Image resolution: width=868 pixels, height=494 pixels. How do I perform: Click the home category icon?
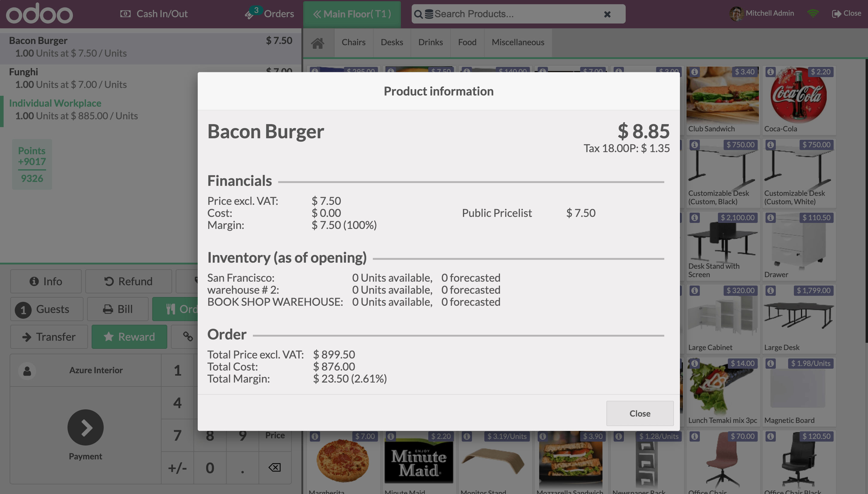(318, 43)
